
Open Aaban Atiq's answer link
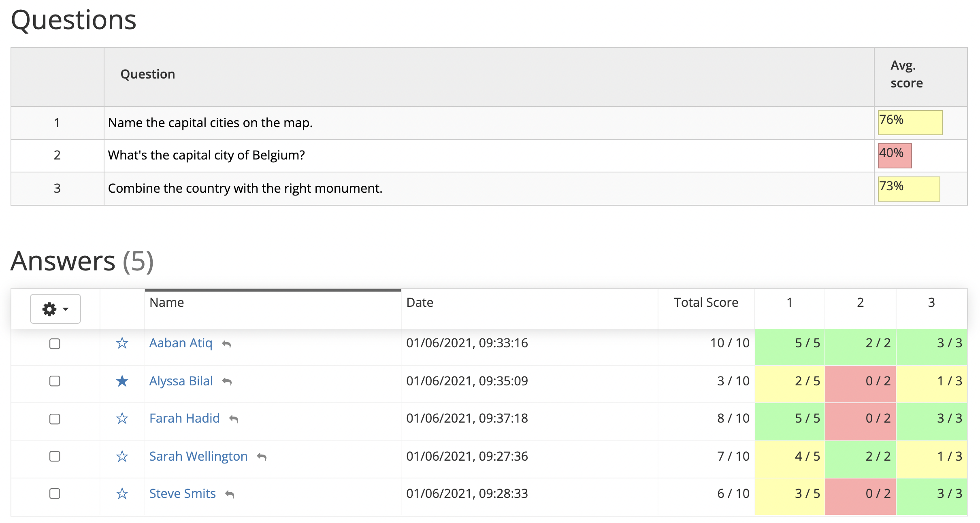coord(181,343)
